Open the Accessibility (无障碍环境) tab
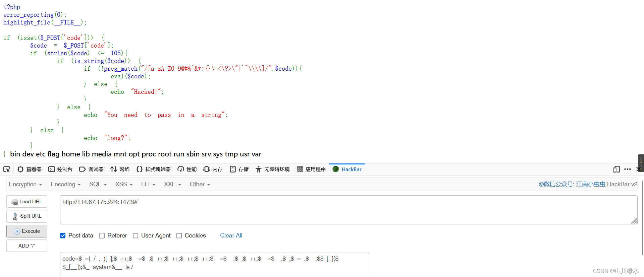This screenshot has height=277, width=644. pos(272,169)
